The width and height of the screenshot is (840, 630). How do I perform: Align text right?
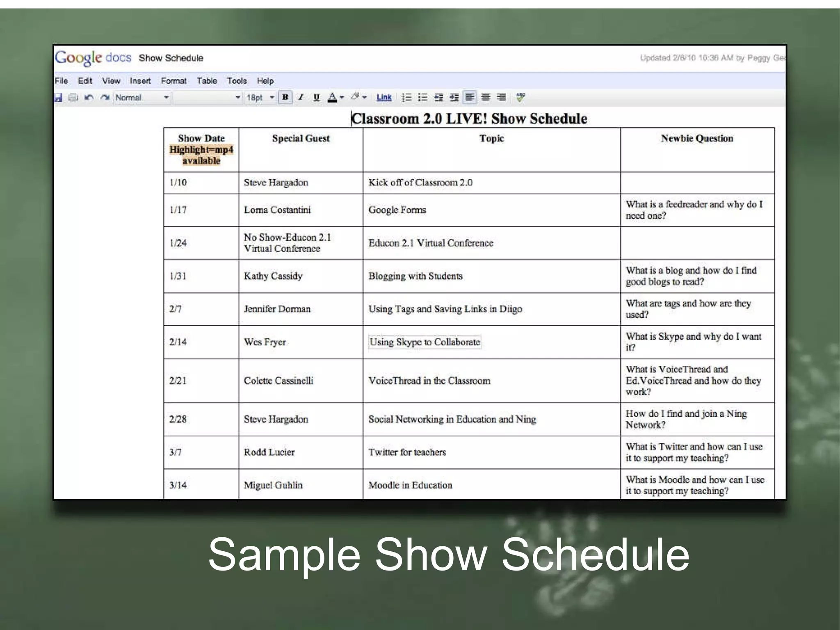click(x=501, y=97)
